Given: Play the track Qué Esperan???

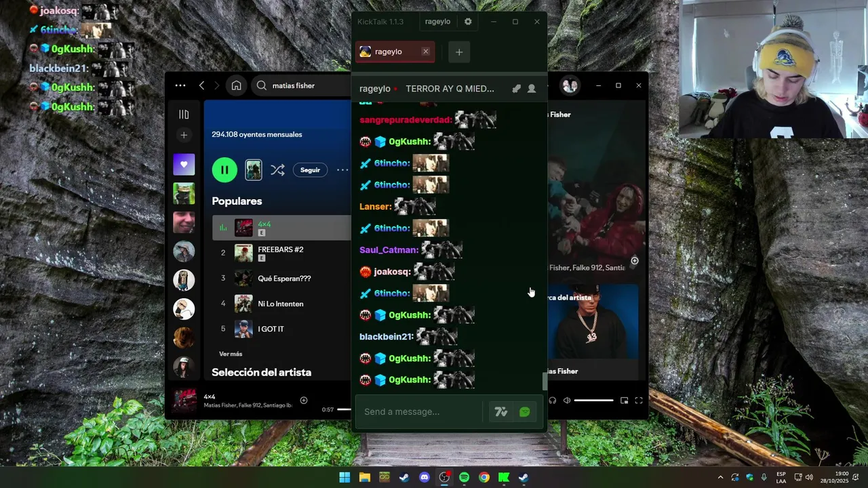Looking at the screenshot, I should click(x=281, y=278).
